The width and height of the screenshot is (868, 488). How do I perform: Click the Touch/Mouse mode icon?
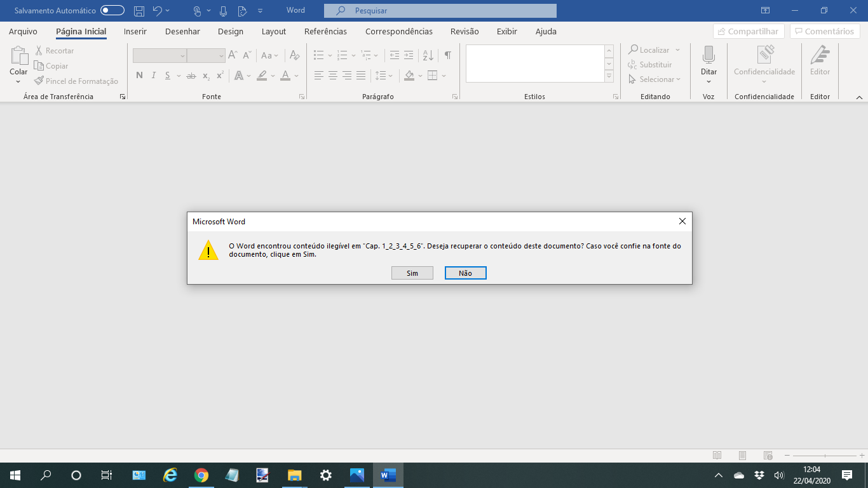[x=197, y=11]
